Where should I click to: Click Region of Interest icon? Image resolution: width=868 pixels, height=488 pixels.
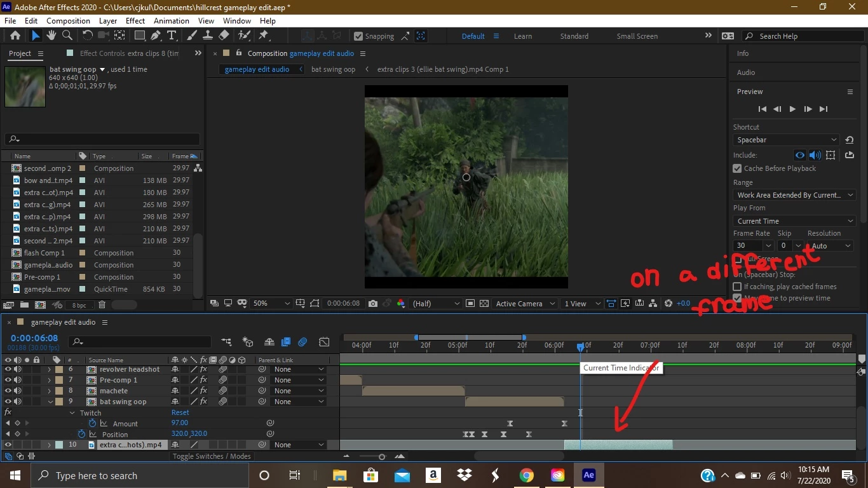coord(470,304)
